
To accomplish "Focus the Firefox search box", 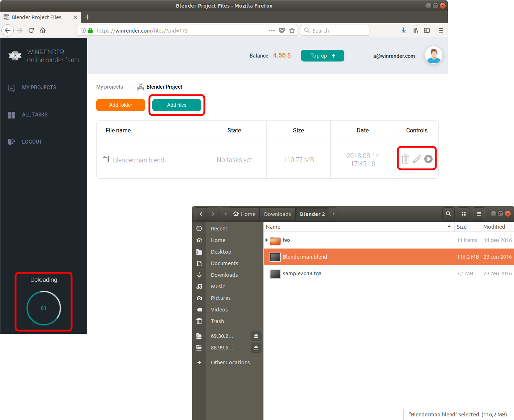I will pos(335,30).
